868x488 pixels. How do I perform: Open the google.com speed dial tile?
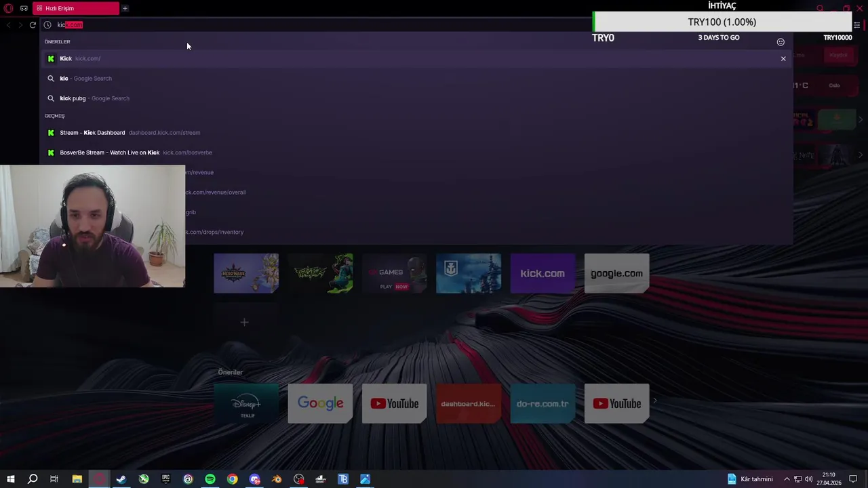(x=616, y=273)
